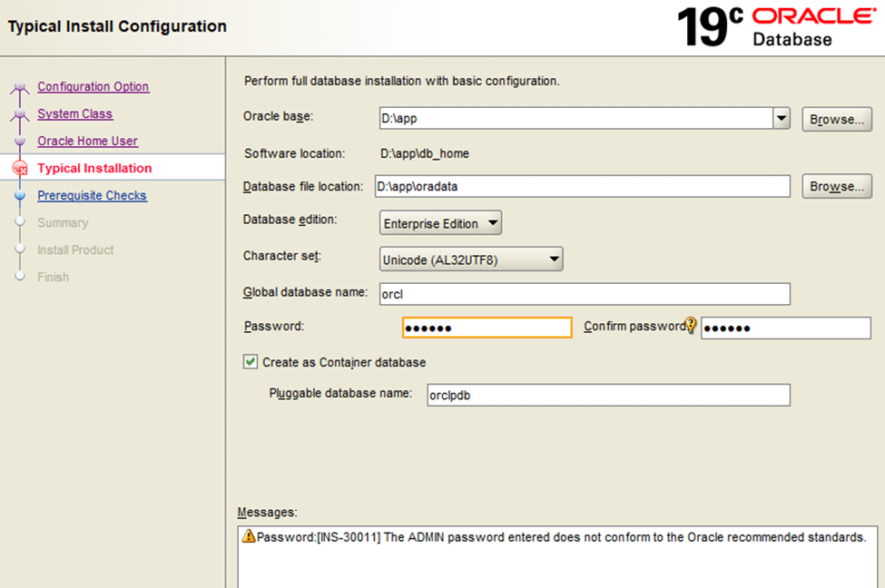Screen dimensions: 885x588
Task: Click the Typical Install Configuration heading
Action: pyautogui.click(x=117, y=26)
